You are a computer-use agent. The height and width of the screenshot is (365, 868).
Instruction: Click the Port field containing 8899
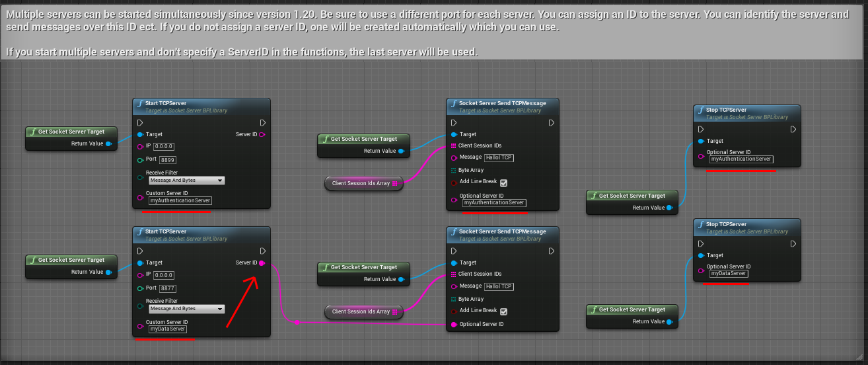pos(168,160)
